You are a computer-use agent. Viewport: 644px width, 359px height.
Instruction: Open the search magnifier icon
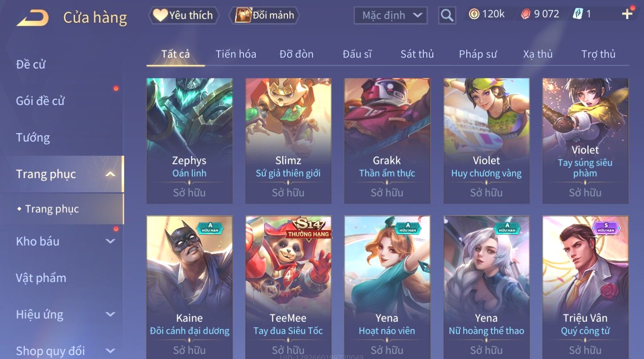tap(447, 15)
